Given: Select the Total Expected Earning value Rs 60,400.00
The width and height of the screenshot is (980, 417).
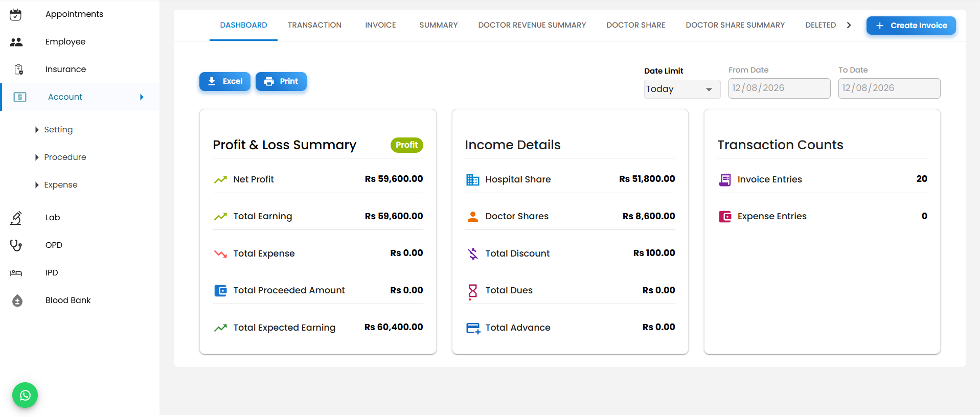Looking at the screenshot, I should coord(394,327).
